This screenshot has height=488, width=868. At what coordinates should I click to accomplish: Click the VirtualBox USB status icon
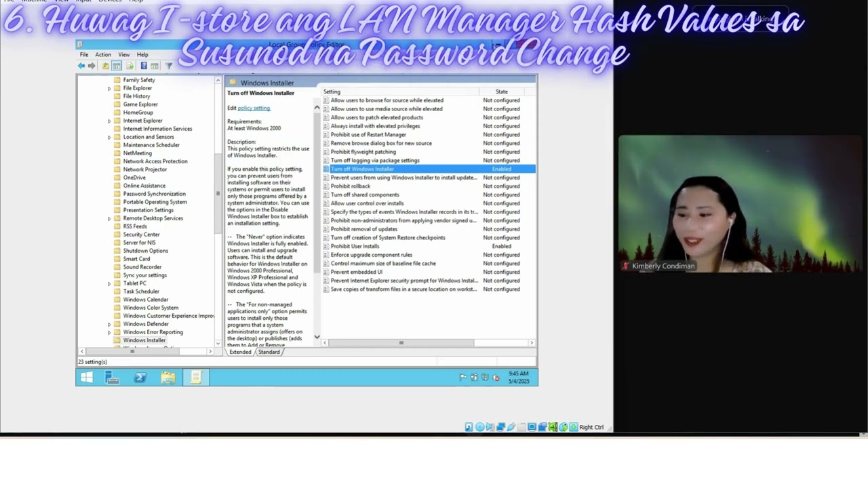(x=511, y=427)
